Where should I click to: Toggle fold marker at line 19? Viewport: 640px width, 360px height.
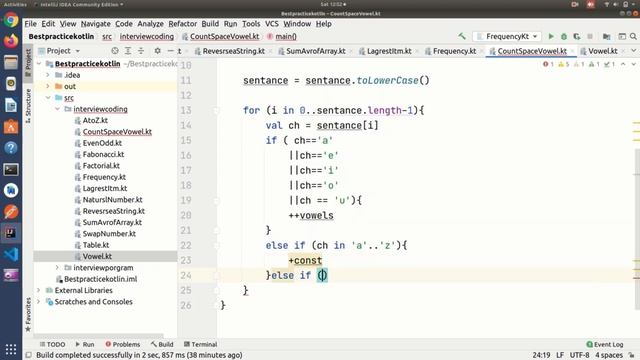(216, 200)
